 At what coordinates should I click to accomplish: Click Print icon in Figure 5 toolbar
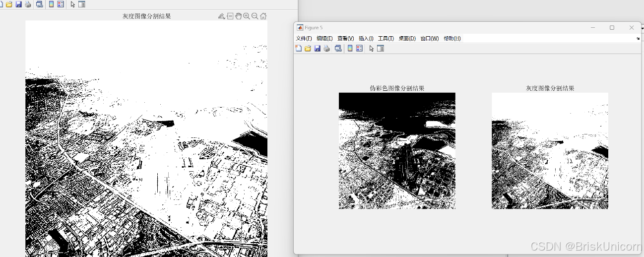[326, 48]
